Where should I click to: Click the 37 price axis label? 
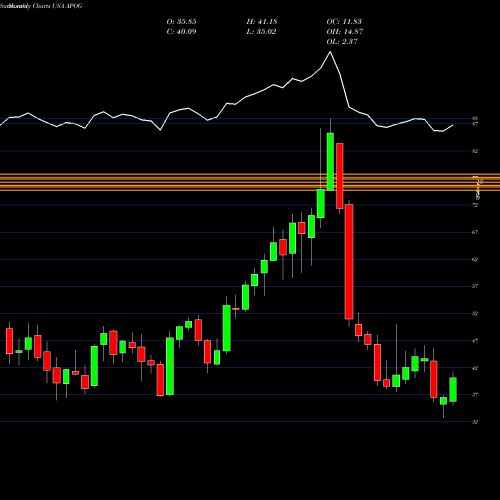pos(475,395)
